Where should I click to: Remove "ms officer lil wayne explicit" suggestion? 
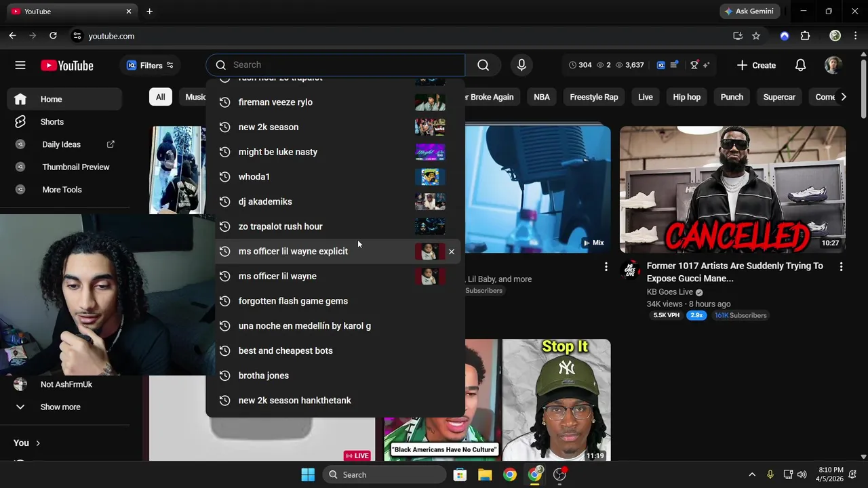[451, 251]
